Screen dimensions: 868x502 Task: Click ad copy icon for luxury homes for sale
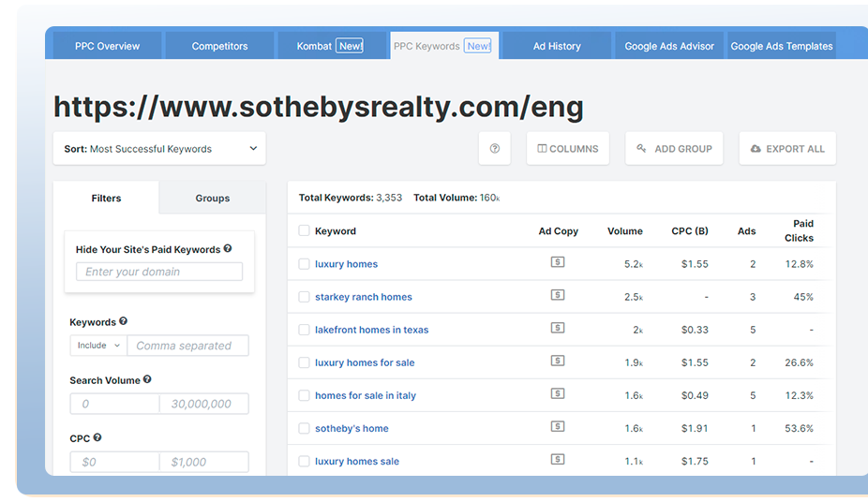point(558,361)
